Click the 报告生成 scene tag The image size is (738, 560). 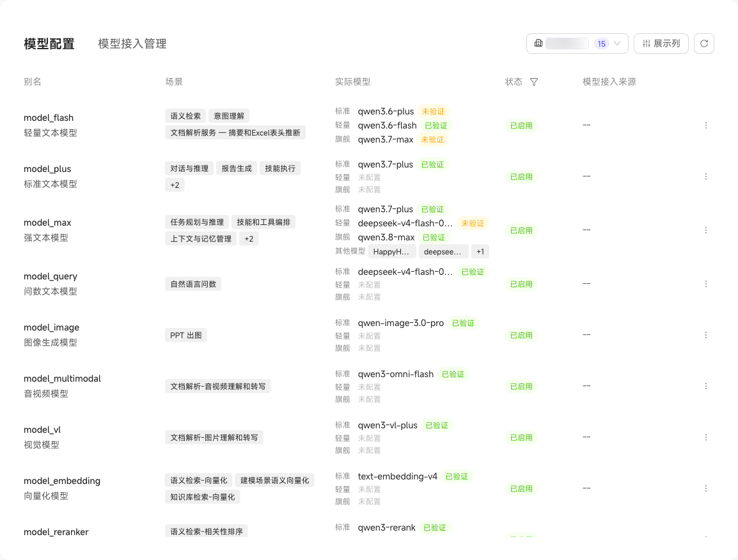click(237, 169)
